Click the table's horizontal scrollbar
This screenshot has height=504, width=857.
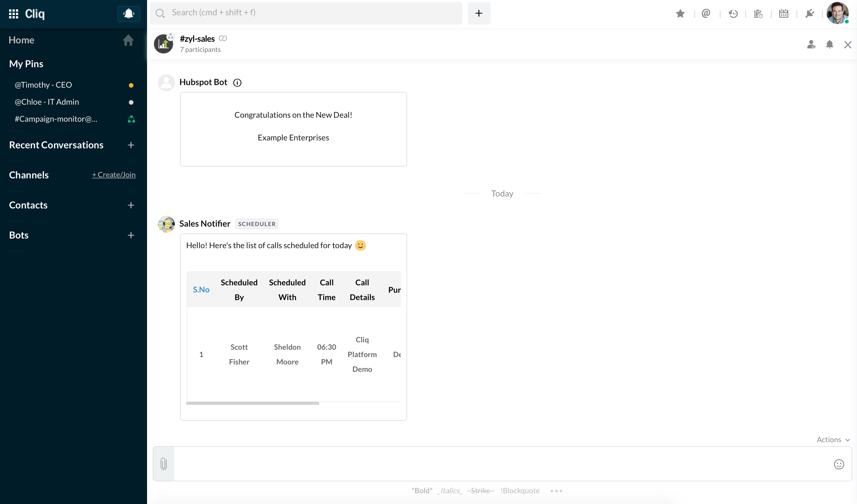pos(252,403)
